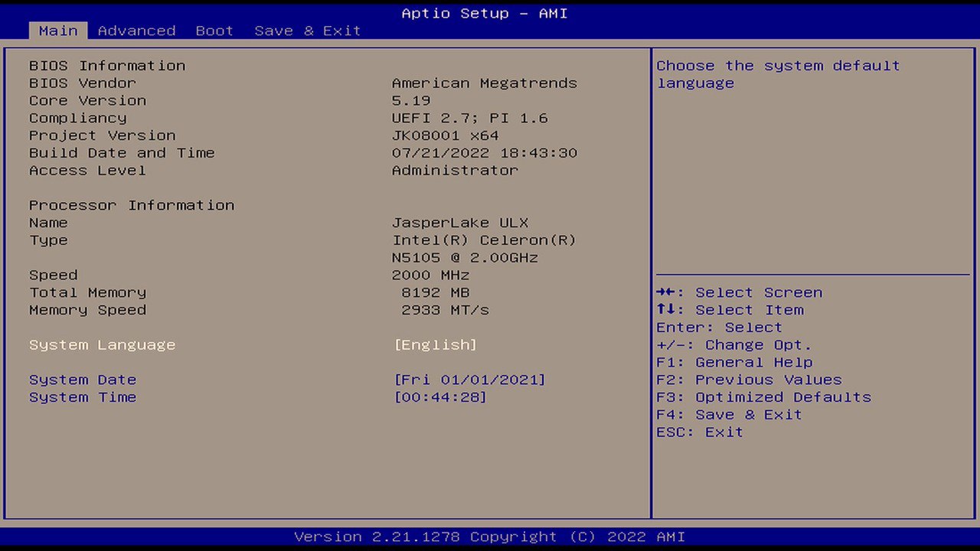The height and width of the screenshot is (551, 980).
Task: Click the 8192 MB value
Action: [436, 292]
